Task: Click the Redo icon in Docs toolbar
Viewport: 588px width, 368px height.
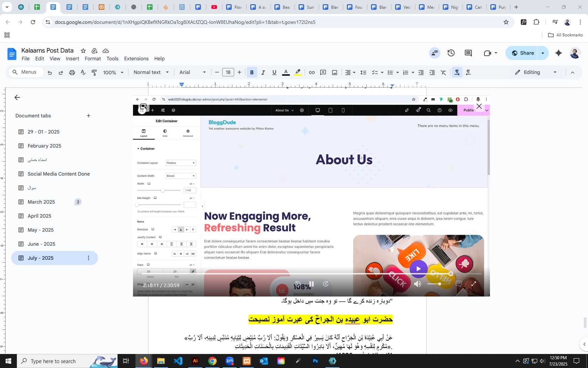Action: coord(61,73)
